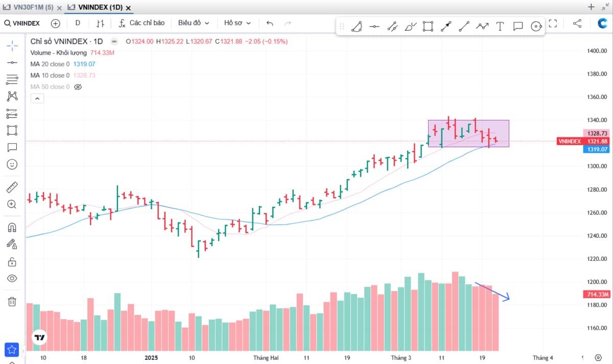Click the minus flag next to Chỉ số VNINDEX
Screen dimensions: 613x364
point(114,41)
